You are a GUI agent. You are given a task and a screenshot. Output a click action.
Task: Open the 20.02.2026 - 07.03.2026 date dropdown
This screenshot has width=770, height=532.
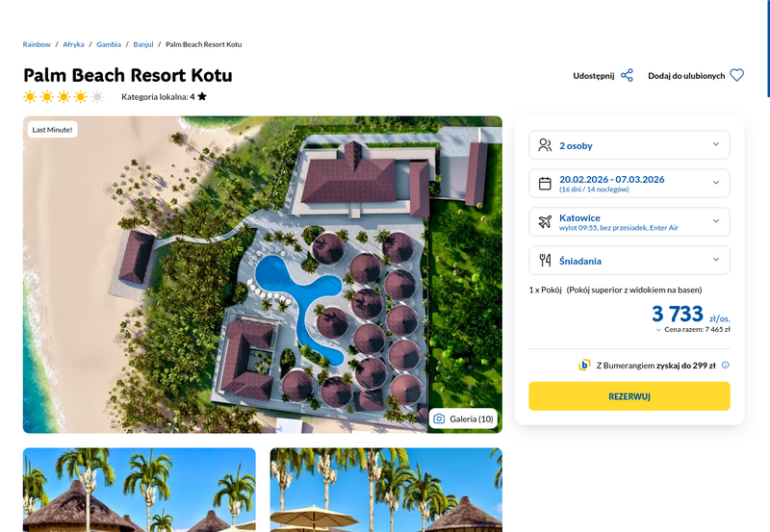(x=629, y=183)
